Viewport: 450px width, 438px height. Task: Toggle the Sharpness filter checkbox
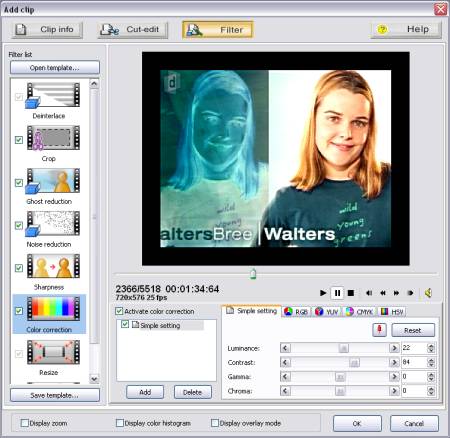(x=19, y=268)
